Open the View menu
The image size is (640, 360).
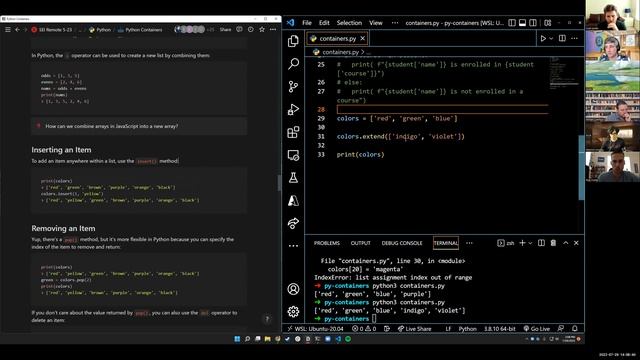click(376, 23)
